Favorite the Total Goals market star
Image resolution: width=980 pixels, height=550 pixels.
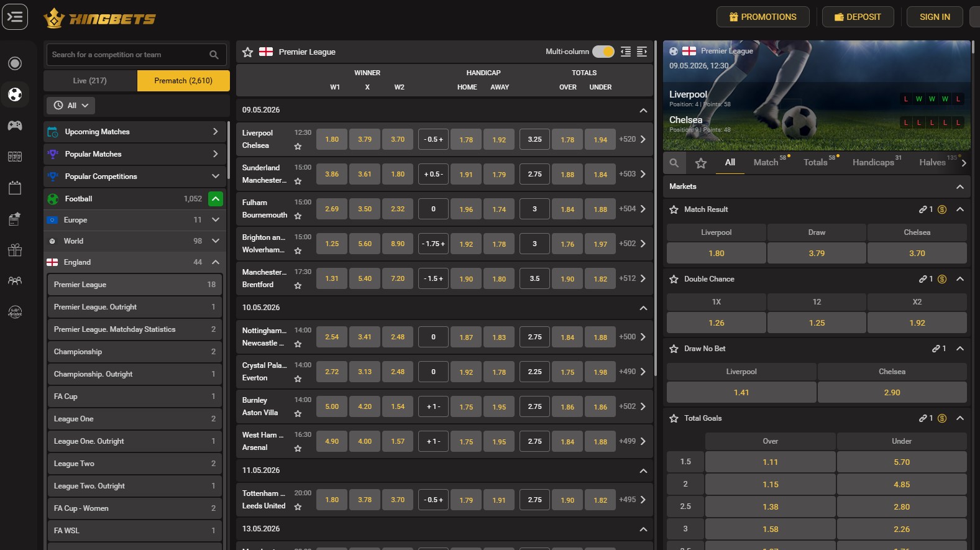click(674, 419)
